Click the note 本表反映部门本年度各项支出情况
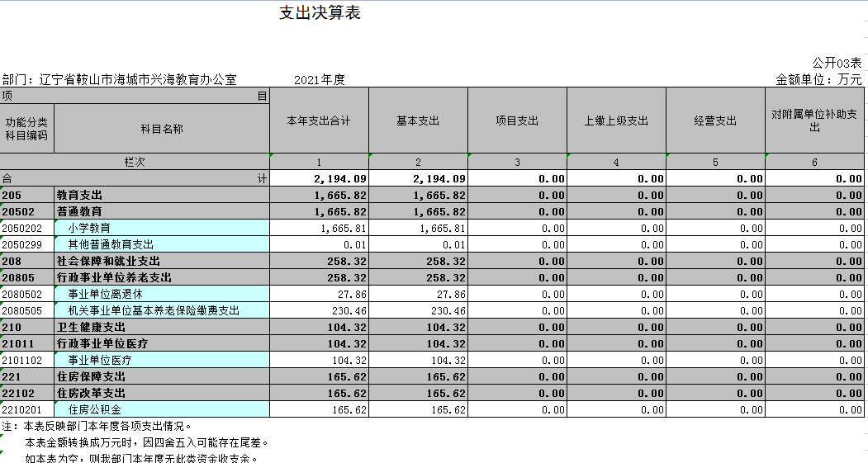The width and height of the screenshot is (868, 463). click(97, 427)
